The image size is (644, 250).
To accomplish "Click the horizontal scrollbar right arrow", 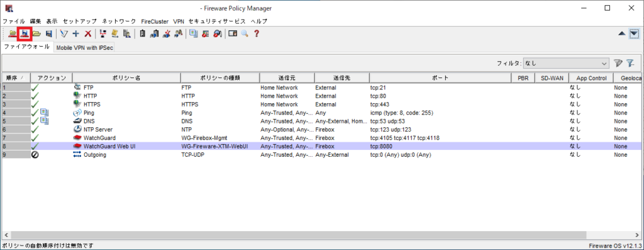I will click(636, 235).
